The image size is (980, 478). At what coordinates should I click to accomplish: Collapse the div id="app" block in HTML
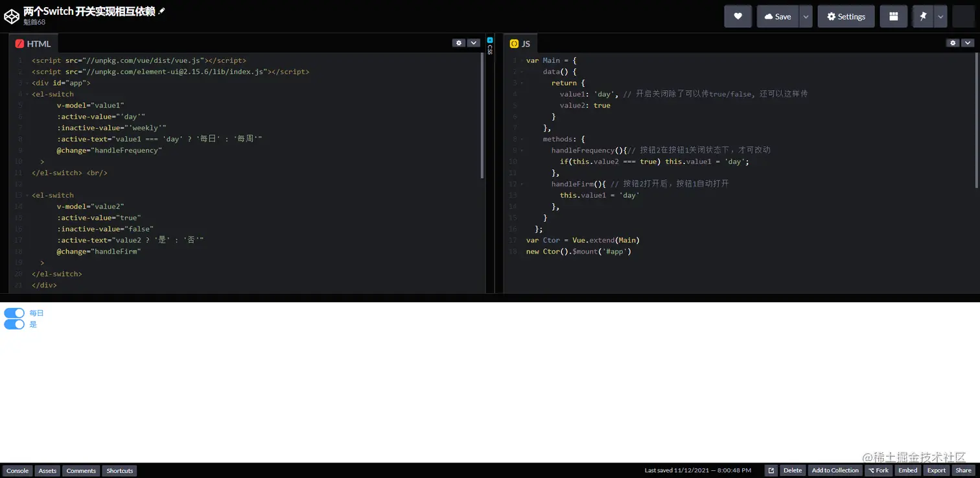click(27, 83)
